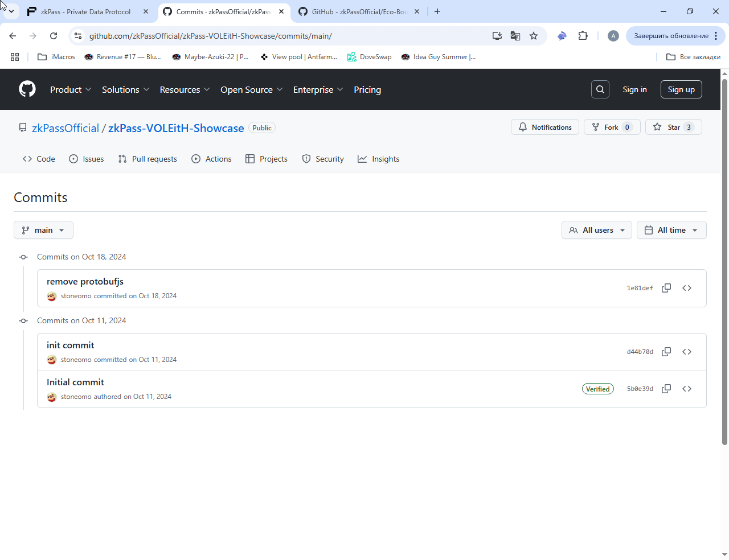Expand the Solutions menu

click(126, 89)
